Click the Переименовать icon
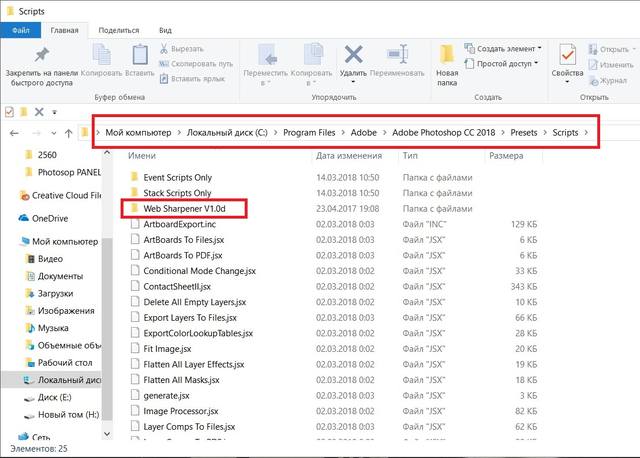This screenshot has width=640, height=458. point(398,54)
